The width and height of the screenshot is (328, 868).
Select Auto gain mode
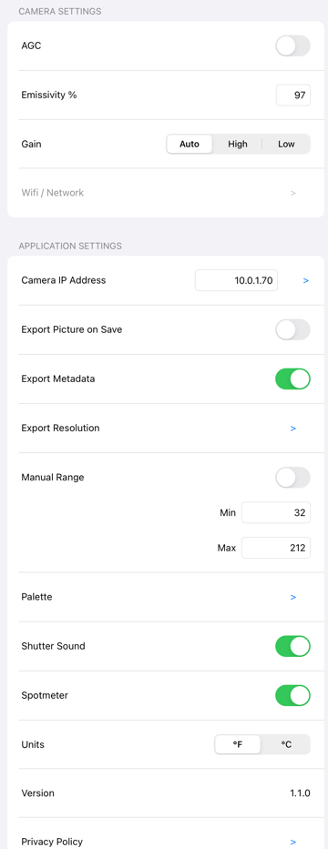[190, 144]
